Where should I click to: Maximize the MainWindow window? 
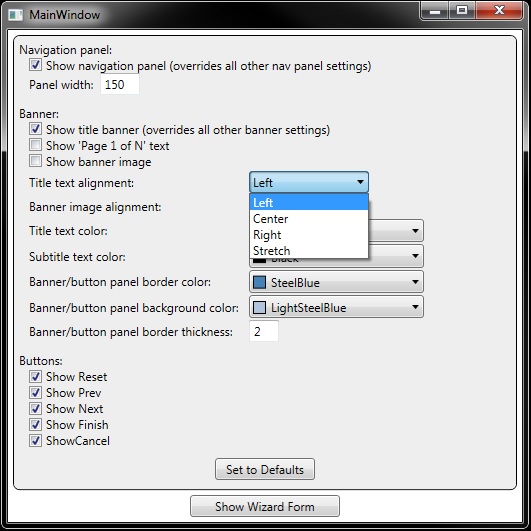[x=462, y=11]
